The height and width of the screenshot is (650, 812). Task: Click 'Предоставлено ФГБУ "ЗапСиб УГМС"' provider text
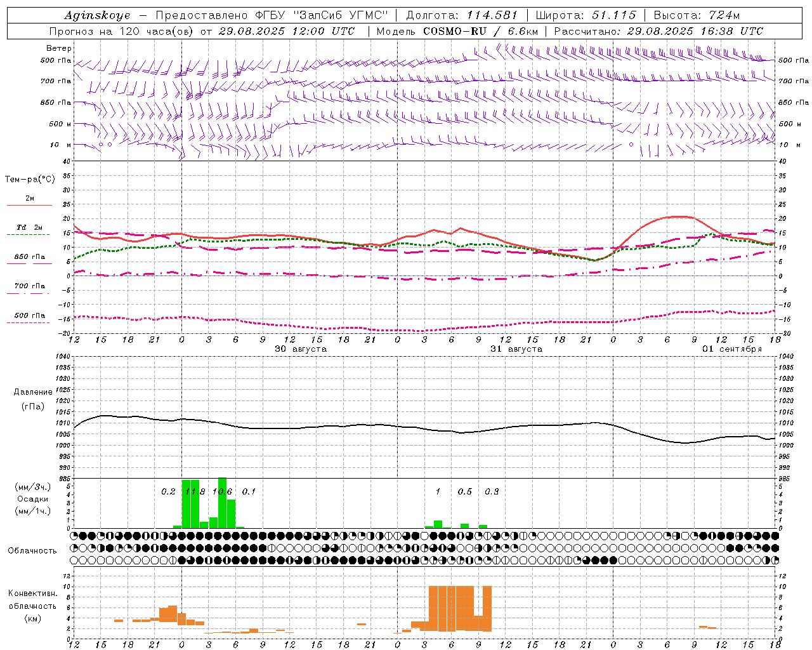click(x=272, y=15)
